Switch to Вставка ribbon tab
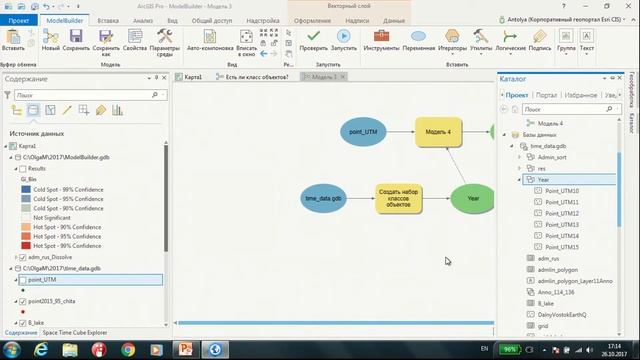640x360 pixels. coord(108,20)
